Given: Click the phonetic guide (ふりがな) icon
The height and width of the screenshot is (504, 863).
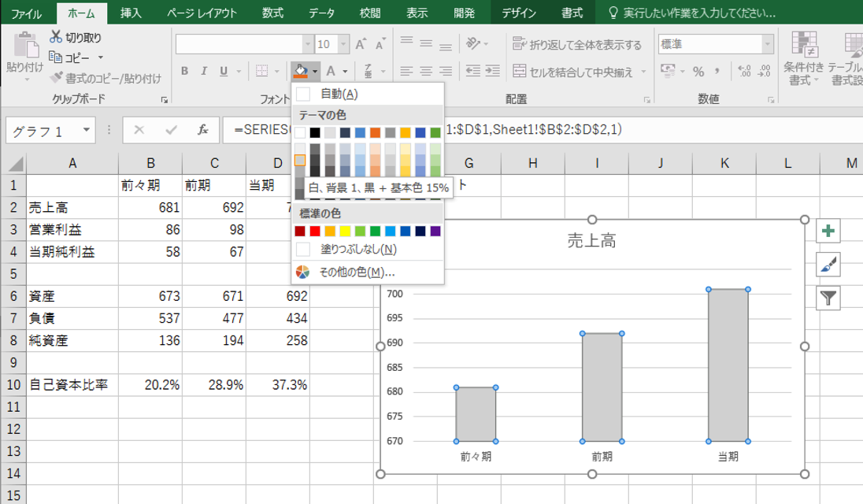Looking at the screenshot, I should [x=369, y=71].
